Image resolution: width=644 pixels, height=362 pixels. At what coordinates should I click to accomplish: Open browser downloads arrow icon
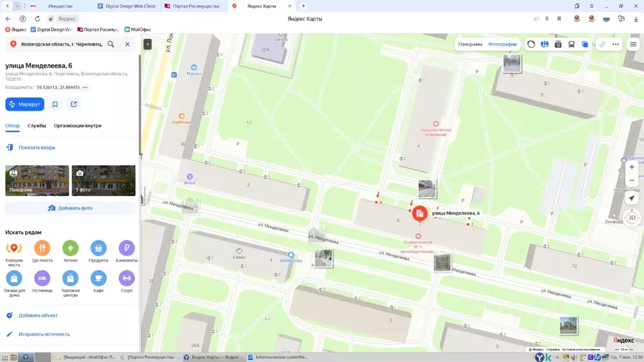point(636,19)
